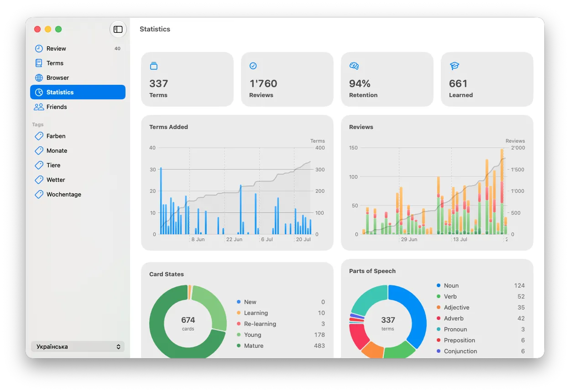Select the Monate tag
The height and width of the screenshot is (392, 570).
(x=78, y=150)
